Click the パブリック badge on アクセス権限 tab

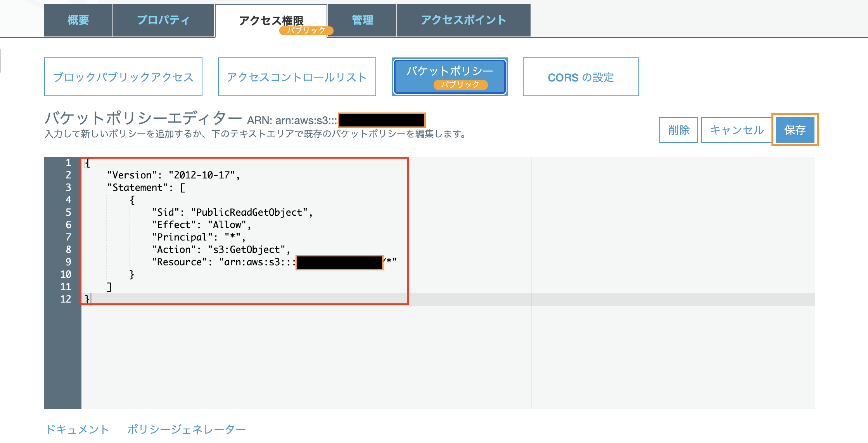(306, 30)
